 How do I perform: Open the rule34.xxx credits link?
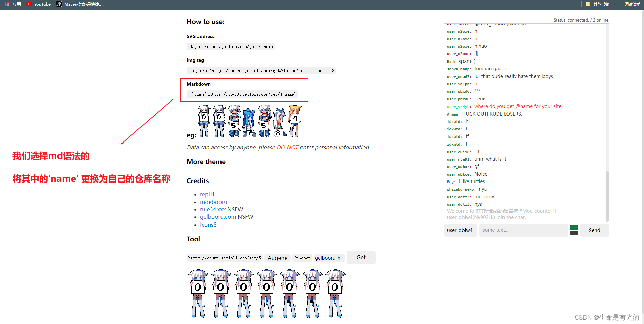[x=213, y=209]
